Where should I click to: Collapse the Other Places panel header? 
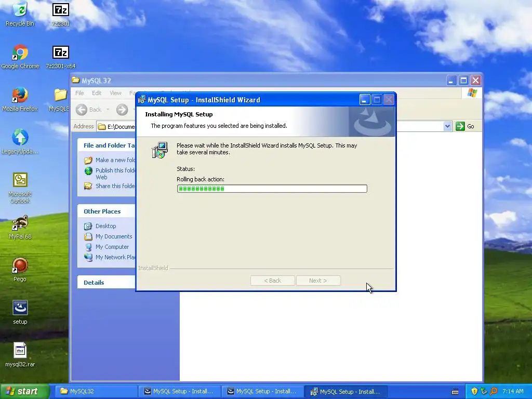(107, 211)
